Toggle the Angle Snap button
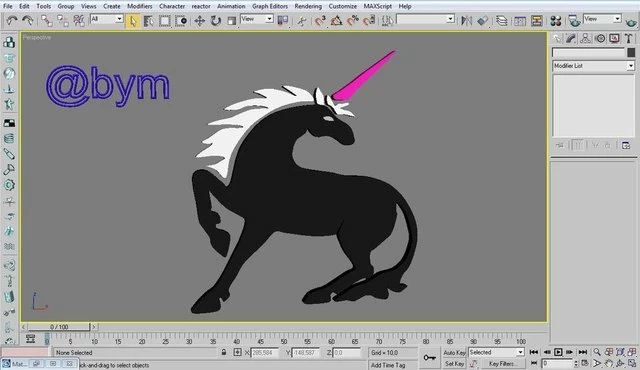 coord(337,20)
